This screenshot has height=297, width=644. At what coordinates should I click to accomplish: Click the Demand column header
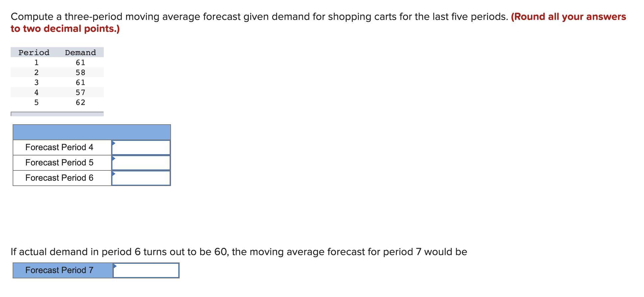pyautogui.click(x=80, y=52)
